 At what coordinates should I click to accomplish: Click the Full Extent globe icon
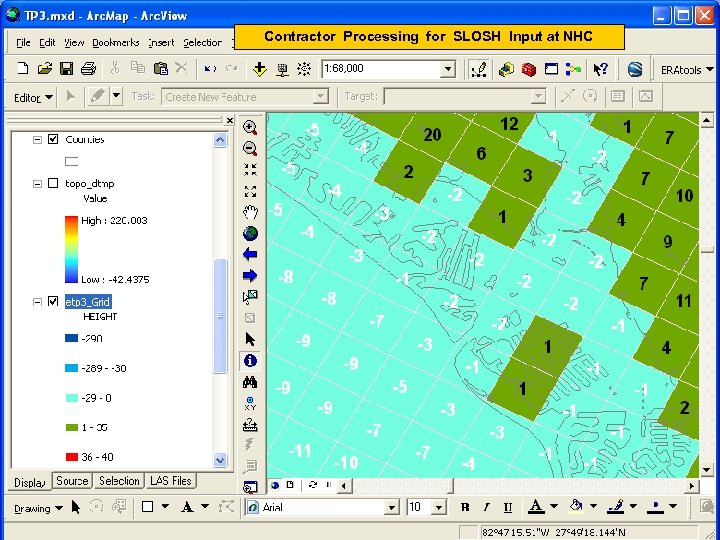[x=250, y=233]
